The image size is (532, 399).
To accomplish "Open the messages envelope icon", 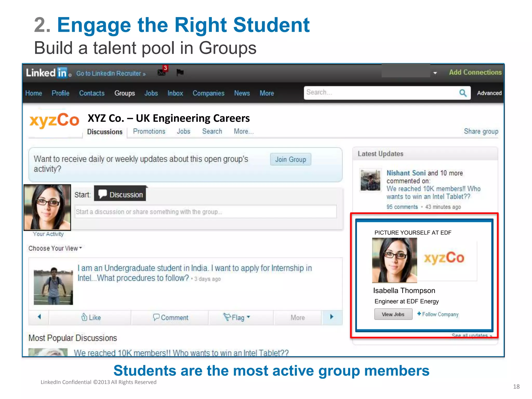I will click(x=162, y=73).
